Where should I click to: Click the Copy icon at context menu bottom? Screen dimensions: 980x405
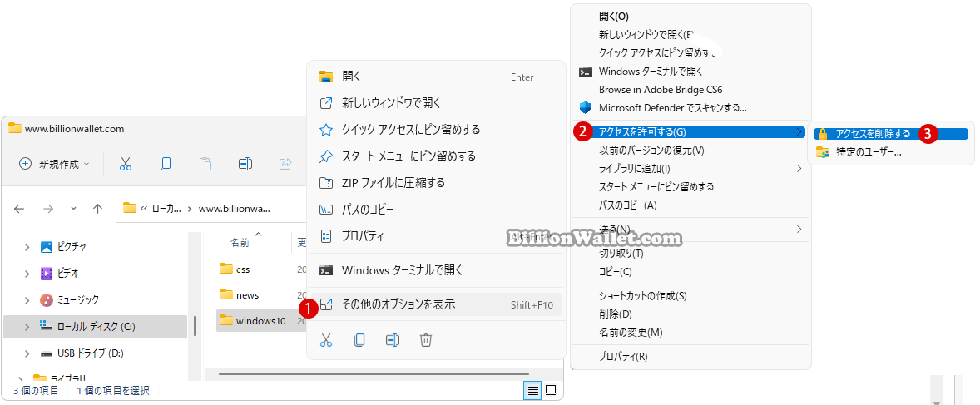tap(359, 340)
